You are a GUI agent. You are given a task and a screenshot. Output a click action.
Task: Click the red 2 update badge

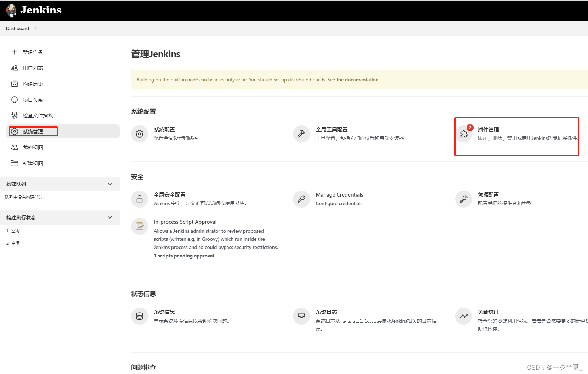(470, 127)
